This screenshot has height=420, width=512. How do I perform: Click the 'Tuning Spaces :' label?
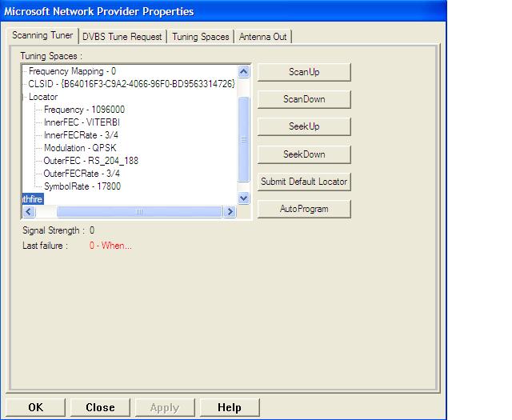51,56
